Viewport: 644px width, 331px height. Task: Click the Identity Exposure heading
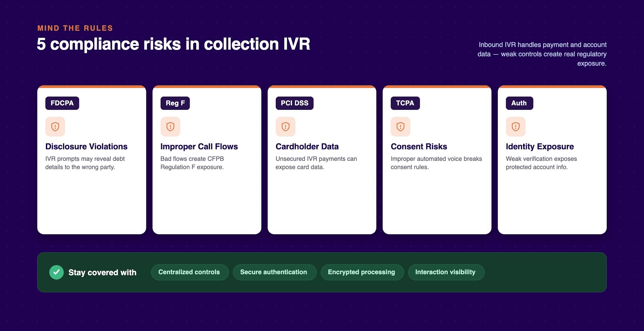click(540, 147)
